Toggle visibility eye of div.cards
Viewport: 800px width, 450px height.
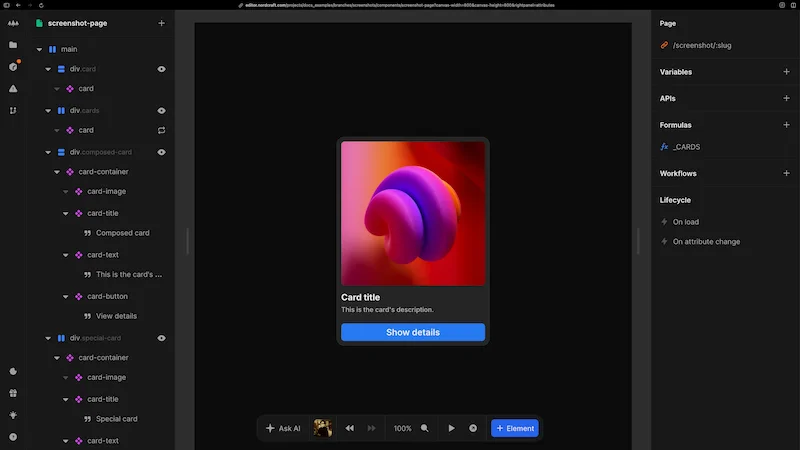161,111
